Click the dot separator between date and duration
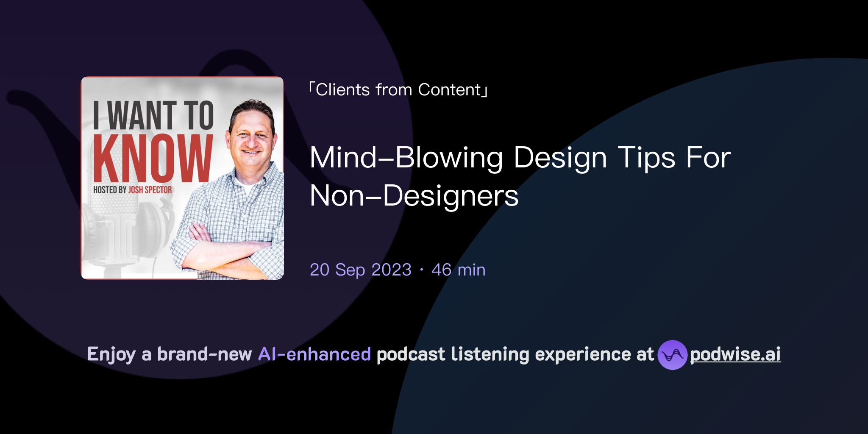This screenshot has width=868, height=434. pos(421,270)
